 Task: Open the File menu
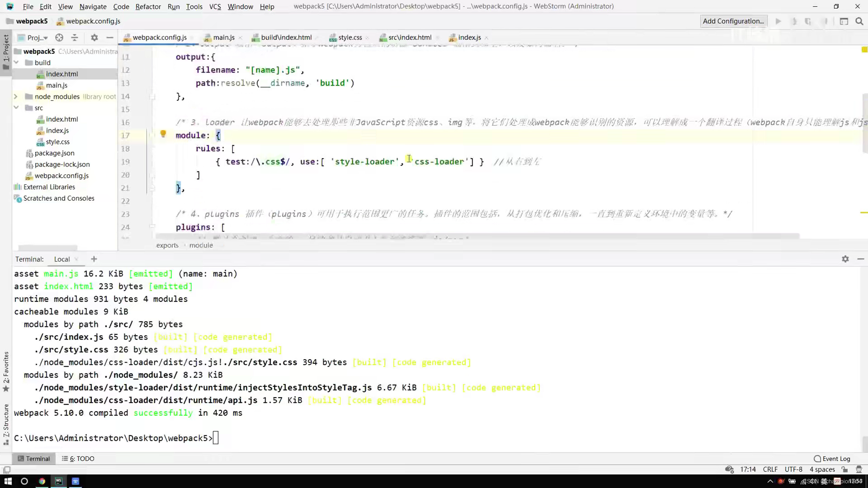(28, 7)
